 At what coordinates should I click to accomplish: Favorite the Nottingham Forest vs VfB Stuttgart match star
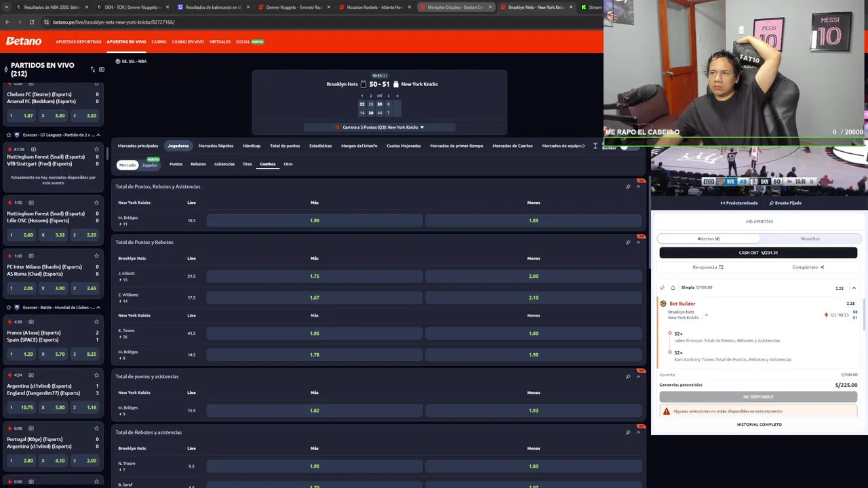[x=96, y=149]
